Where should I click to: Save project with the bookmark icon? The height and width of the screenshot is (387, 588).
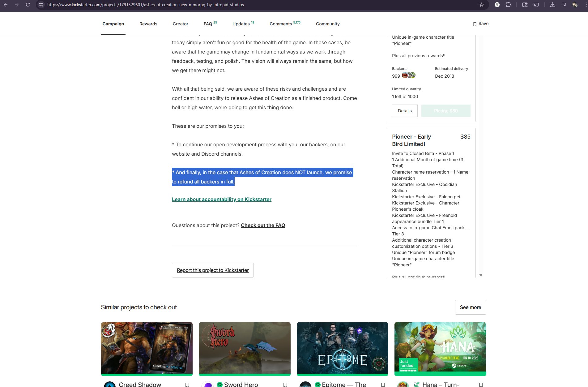pos(475,24)
